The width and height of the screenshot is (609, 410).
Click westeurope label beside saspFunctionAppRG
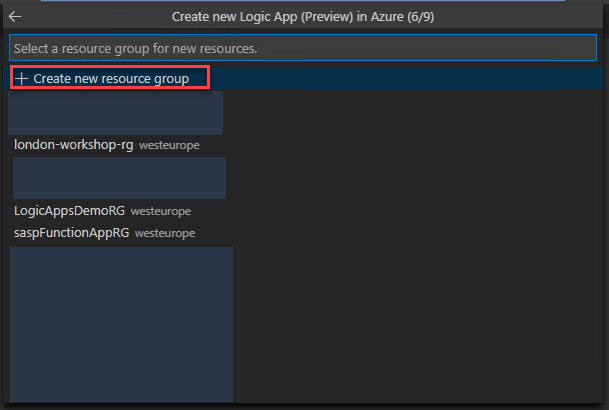pyautogui.click(x=165, y=233)
